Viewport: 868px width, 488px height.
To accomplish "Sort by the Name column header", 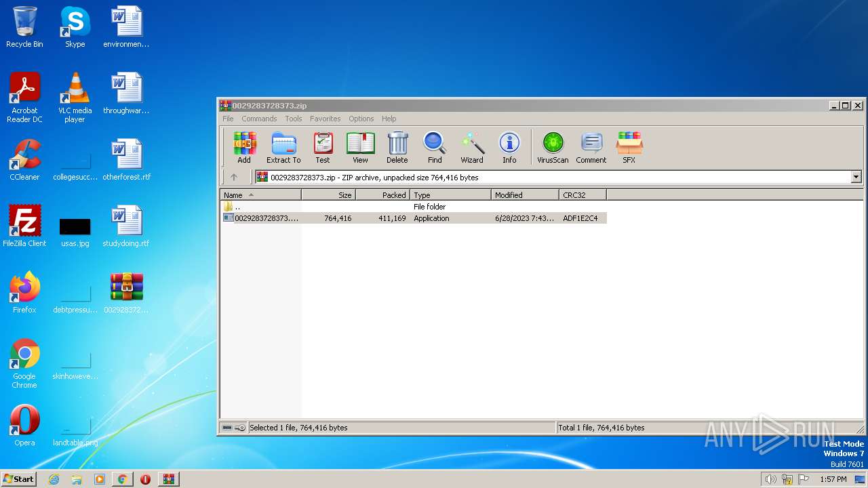I will [x=261, y=195].
